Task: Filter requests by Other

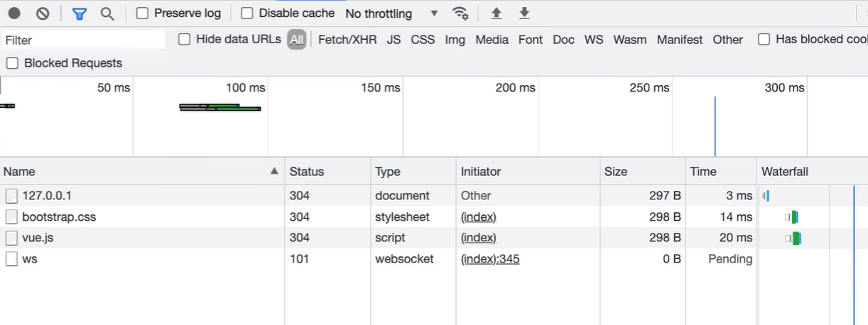Action: pyautogui.click(x=728, y=40)
